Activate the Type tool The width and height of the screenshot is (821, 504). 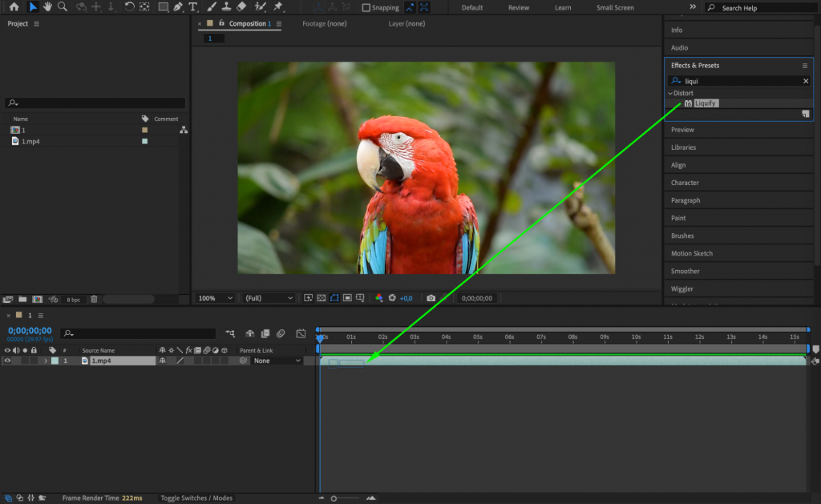(193, 7)
